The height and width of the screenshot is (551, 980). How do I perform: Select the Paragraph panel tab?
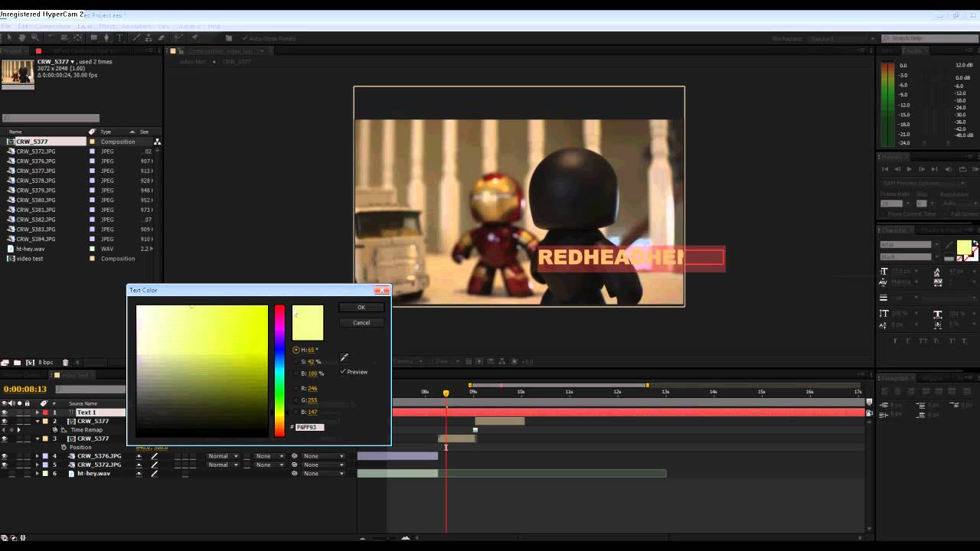896,378
